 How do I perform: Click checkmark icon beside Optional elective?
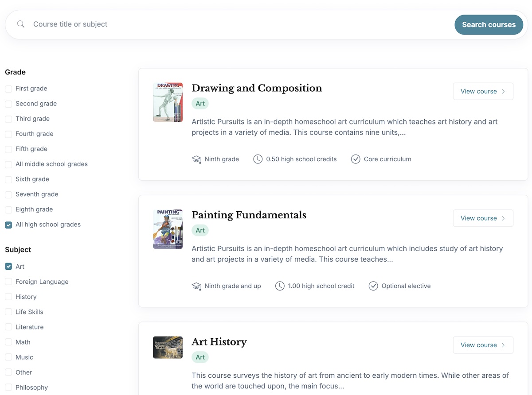(x=373, y=286)
